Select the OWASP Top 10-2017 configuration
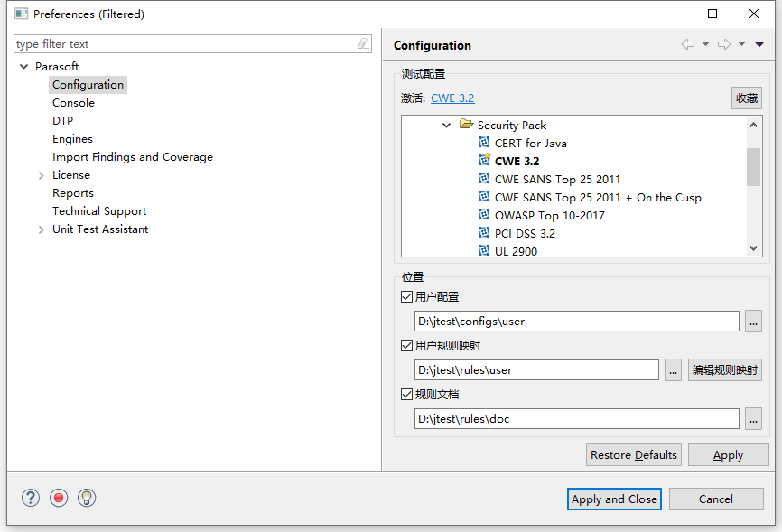The image size is (782, 532). coord(549,215)
